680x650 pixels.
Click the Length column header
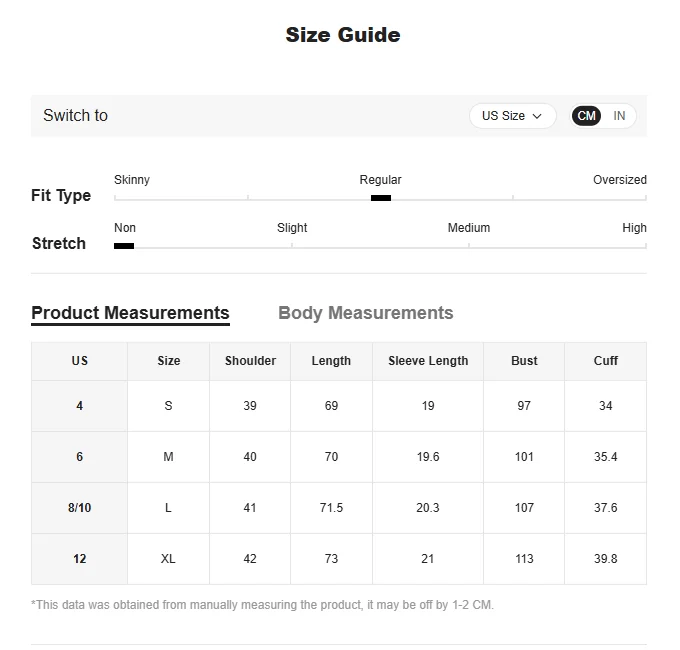331,361
